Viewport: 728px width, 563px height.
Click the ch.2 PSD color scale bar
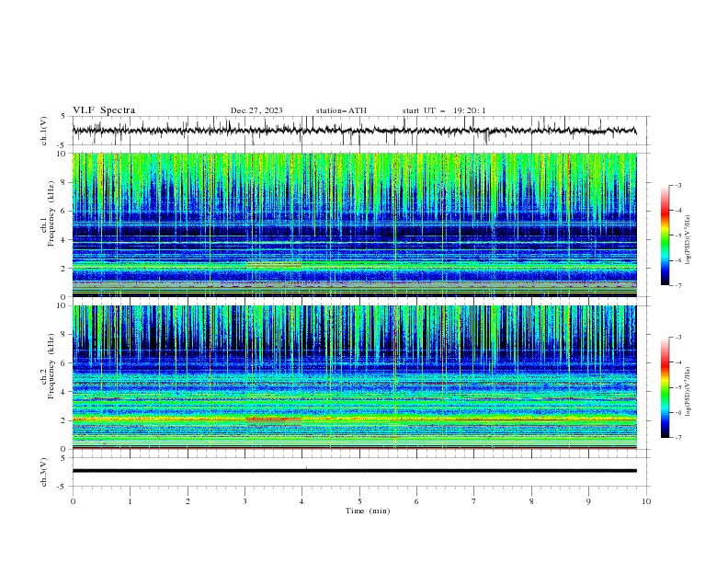pos(665,387)
